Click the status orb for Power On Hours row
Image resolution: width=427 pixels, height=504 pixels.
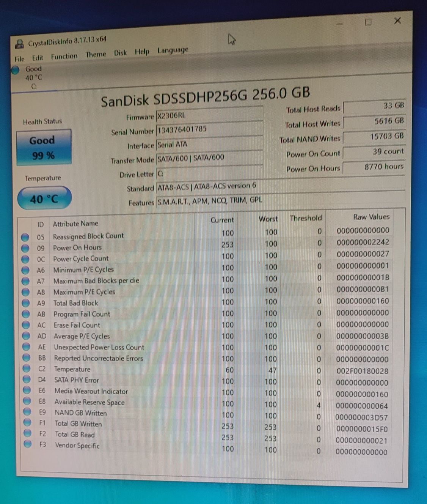(x=25, y=248)
